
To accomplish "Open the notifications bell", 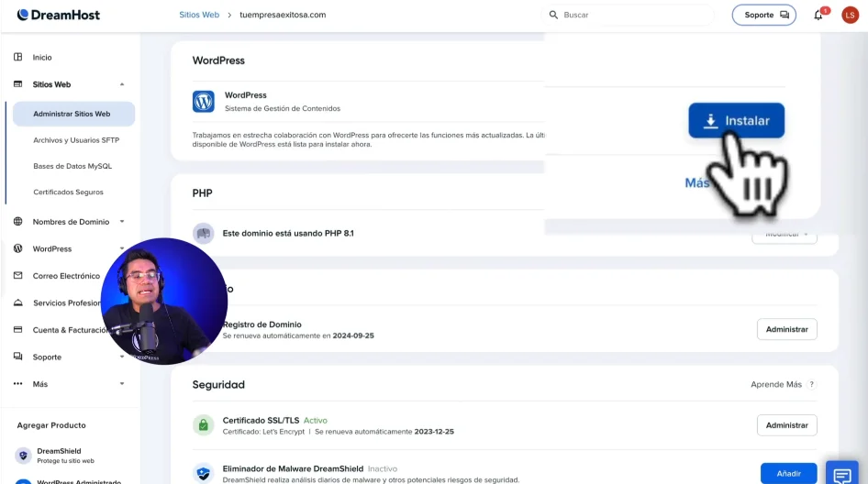I will point(818,15).
